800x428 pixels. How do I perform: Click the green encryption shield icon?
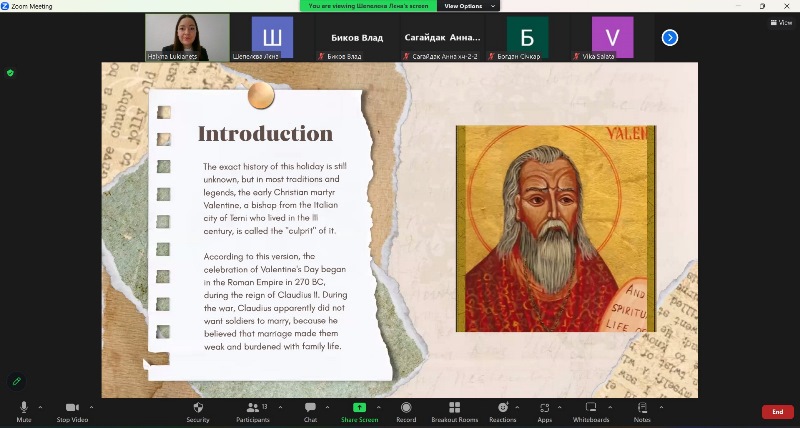(10, 73)
